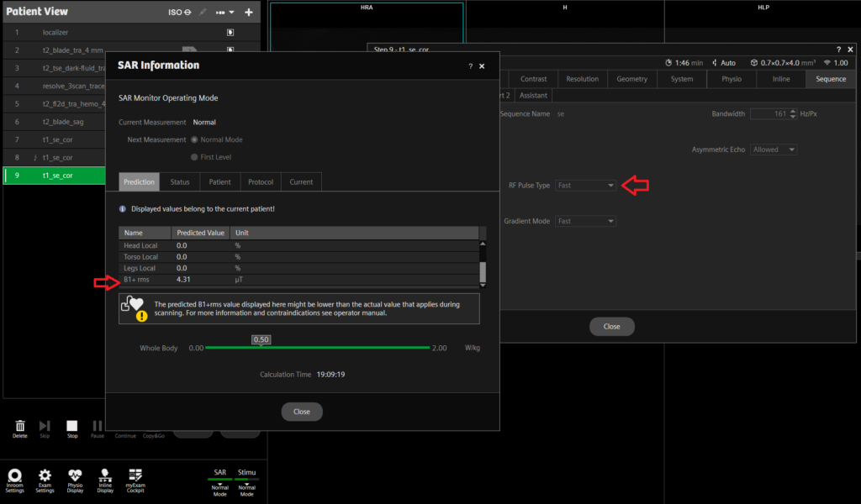Click the layout icon on the localizer row

click(x=230, y=33)
